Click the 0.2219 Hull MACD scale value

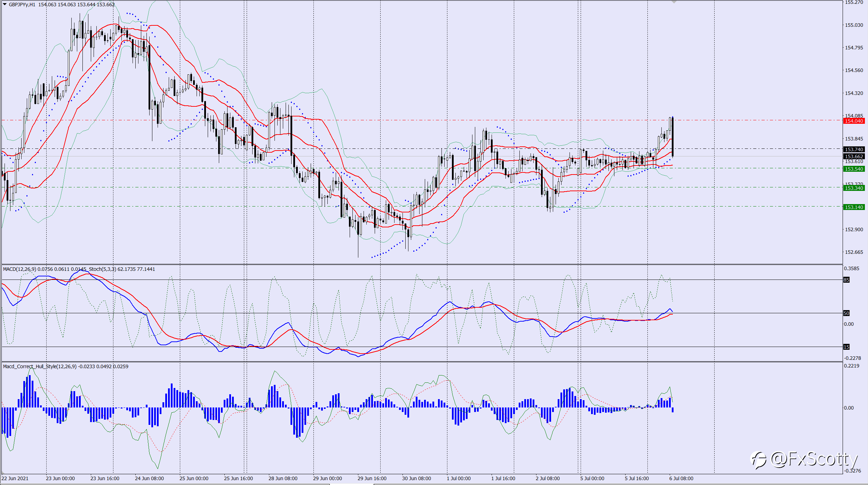point(852,366)
